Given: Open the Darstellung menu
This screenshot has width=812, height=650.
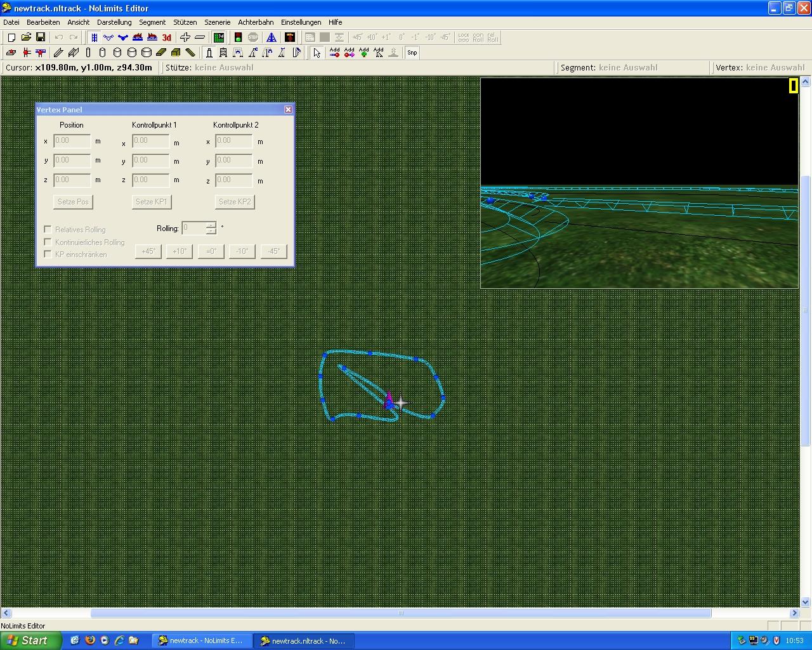Looking at the screenshot, I should pyautogui.click(x=114, y=22).
